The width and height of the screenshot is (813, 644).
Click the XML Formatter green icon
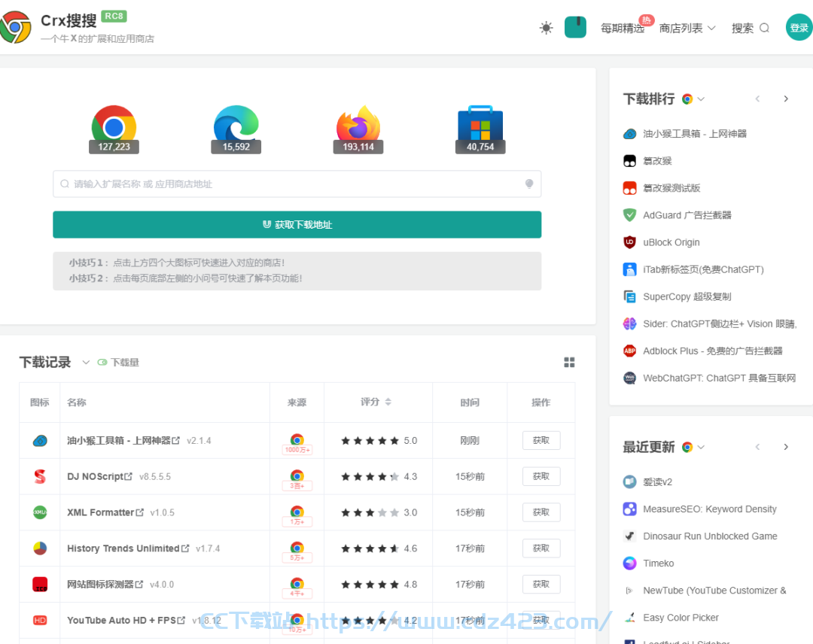click(40, 512)
